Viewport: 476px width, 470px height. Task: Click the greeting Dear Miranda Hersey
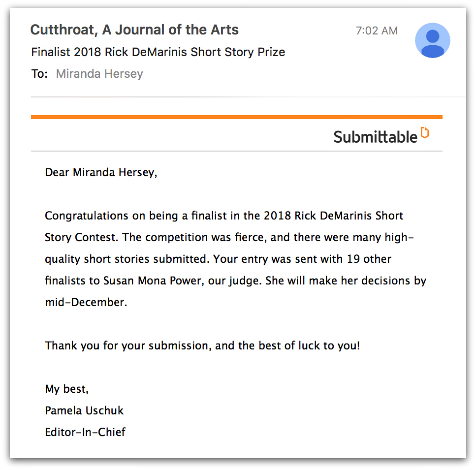click(100, 172)
